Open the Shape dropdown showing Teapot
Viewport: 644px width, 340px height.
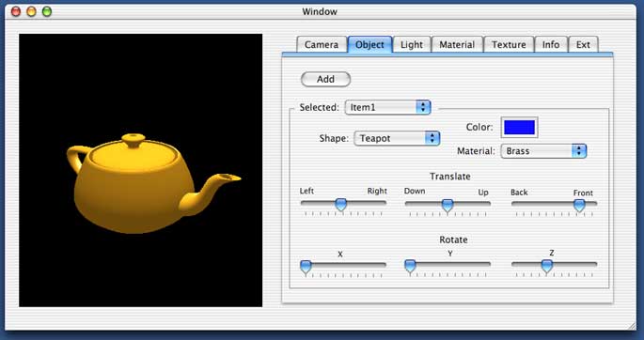click(x=397, y=138)
